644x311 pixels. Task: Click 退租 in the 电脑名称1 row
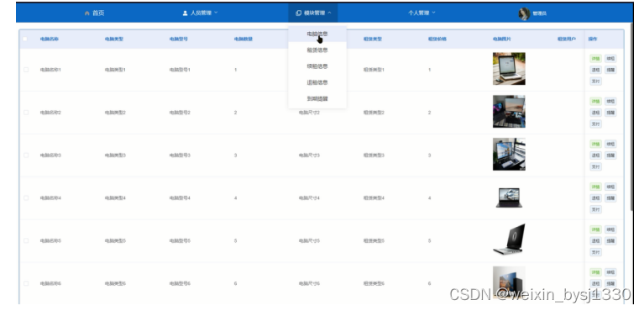pyautogui.click(x=595, y=70)
